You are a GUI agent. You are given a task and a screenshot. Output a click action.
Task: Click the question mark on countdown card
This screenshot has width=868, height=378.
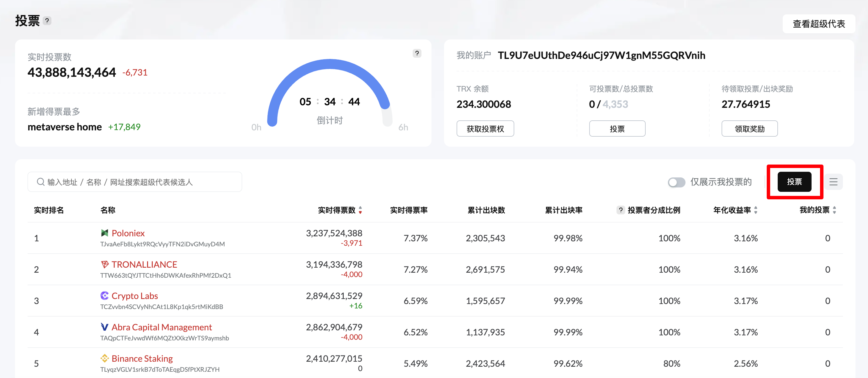tap(417, 53)
